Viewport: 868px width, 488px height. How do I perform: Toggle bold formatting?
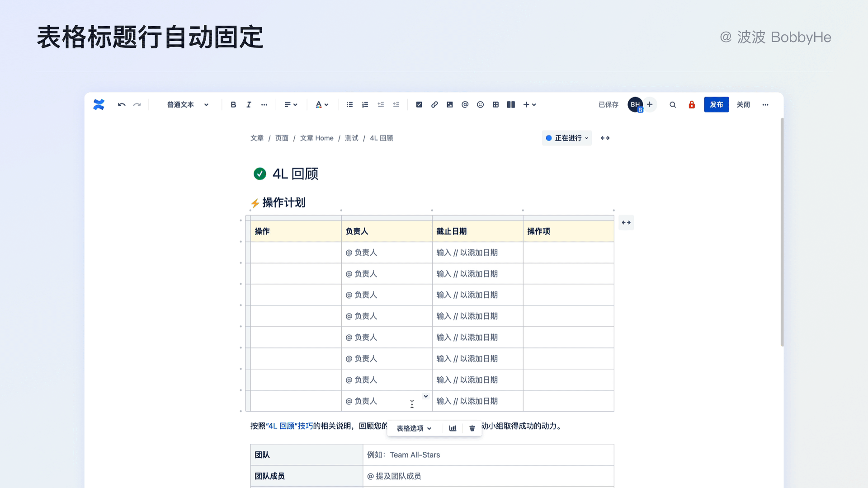(x=233, y=105)
